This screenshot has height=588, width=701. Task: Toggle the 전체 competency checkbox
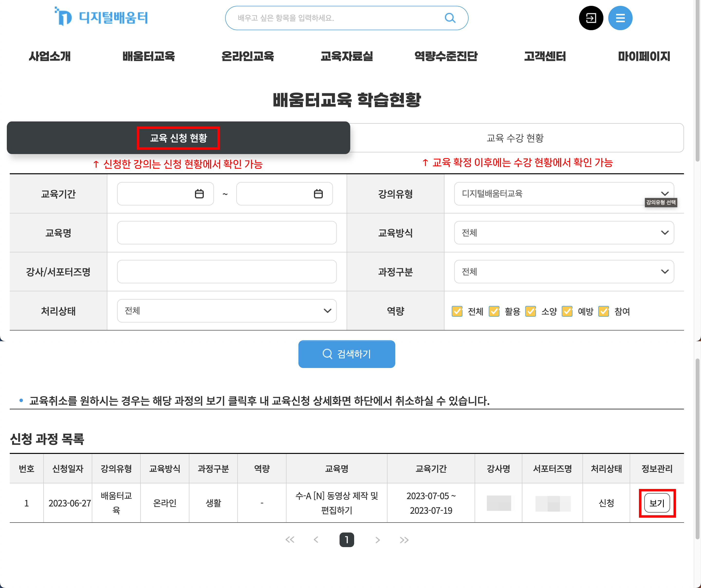point(457,311)
